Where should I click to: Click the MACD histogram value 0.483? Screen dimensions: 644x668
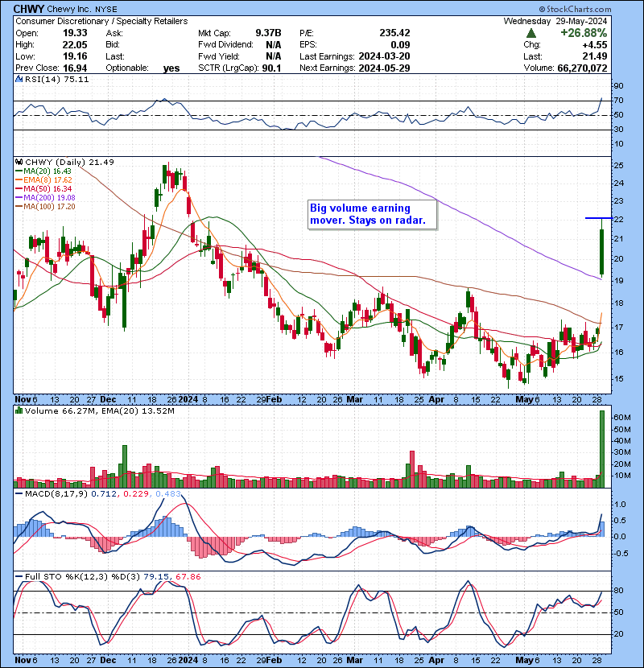[168, 494]
